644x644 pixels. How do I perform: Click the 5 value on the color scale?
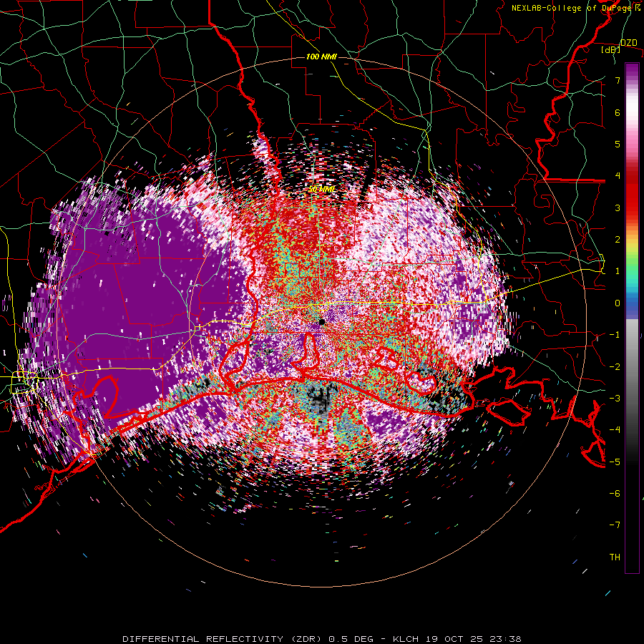pos(618,144)
